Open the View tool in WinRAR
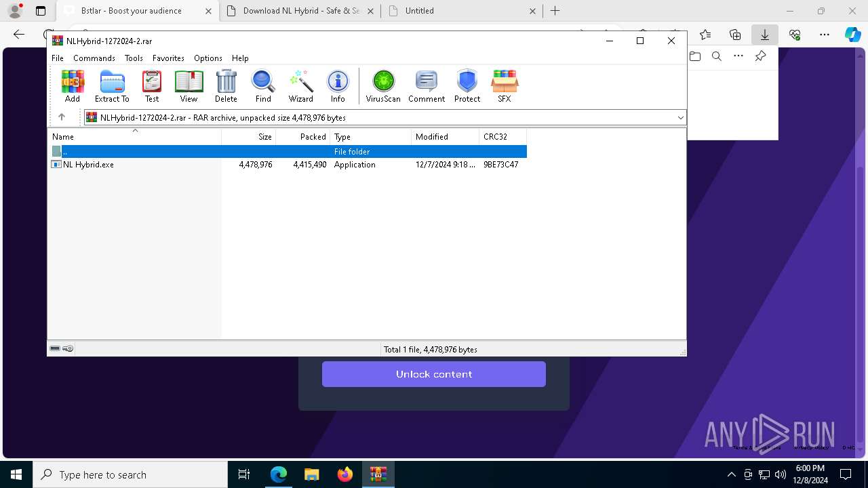868x488 pixels. (x=189, y=86)
